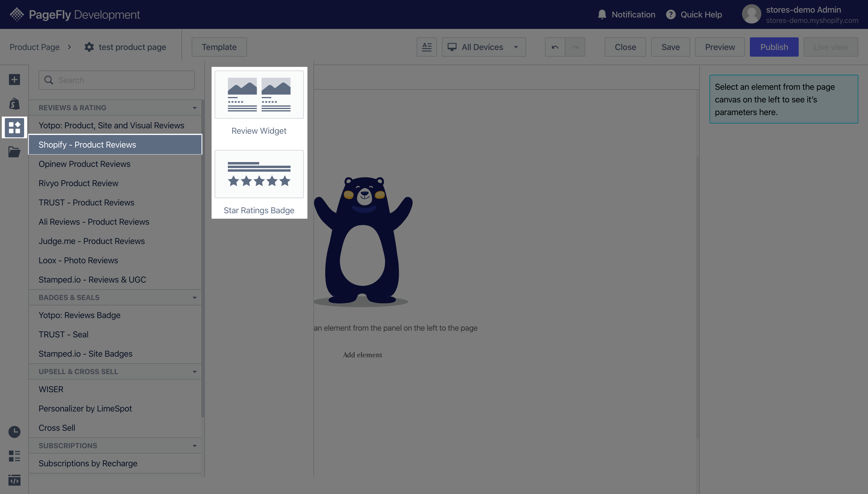Open the saved sections folder icon

click(x=14, y=152)
